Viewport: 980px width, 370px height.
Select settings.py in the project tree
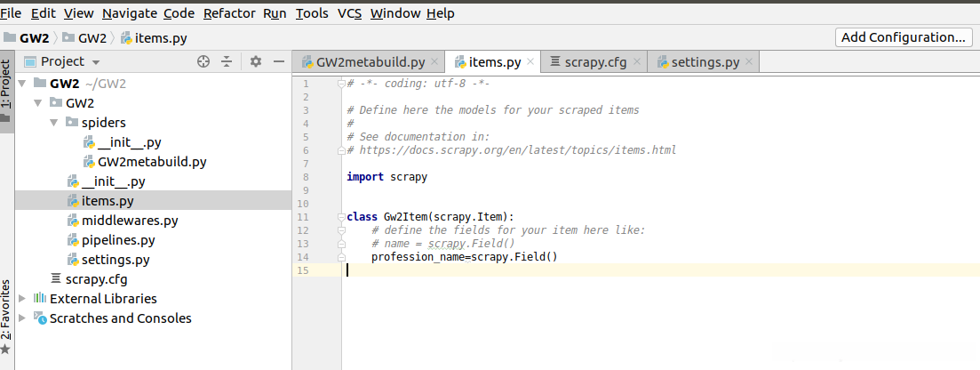(x=116, y=259)
